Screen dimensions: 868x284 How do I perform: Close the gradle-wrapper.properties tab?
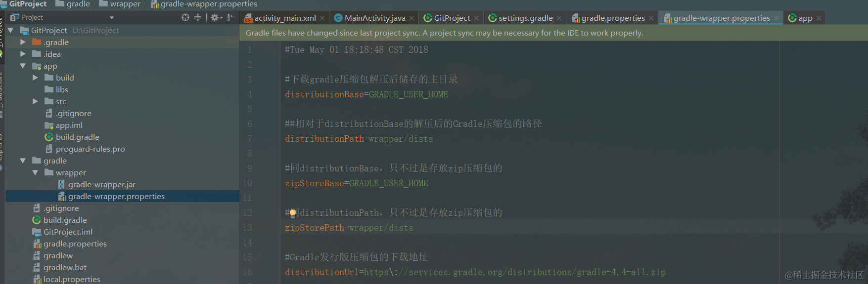(x=776, y=18)
